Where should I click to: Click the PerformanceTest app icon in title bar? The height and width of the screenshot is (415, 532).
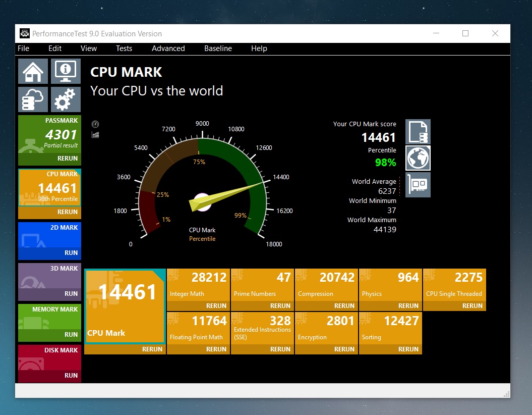click(x=24, y=33)
